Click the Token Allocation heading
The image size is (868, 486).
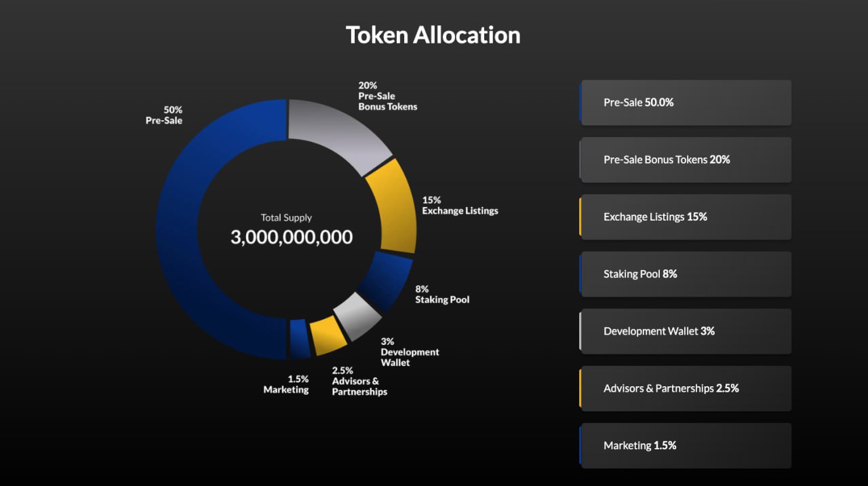click(433, 35)
